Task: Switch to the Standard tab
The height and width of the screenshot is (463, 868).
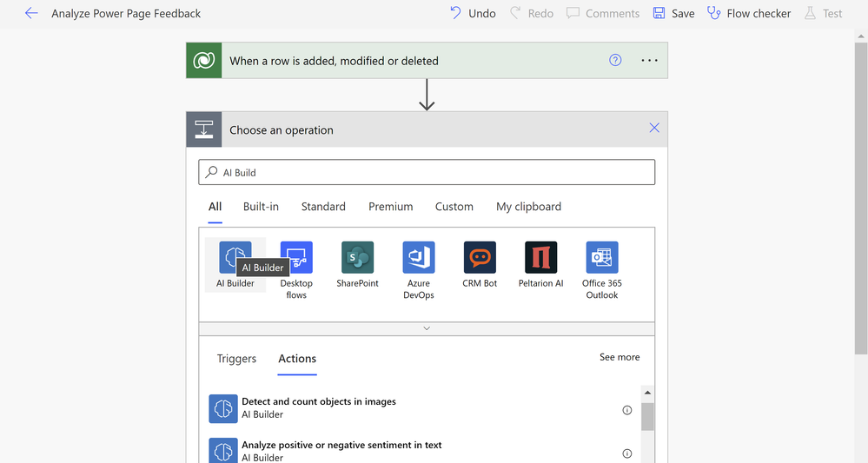Action: [x=323, y=207]
